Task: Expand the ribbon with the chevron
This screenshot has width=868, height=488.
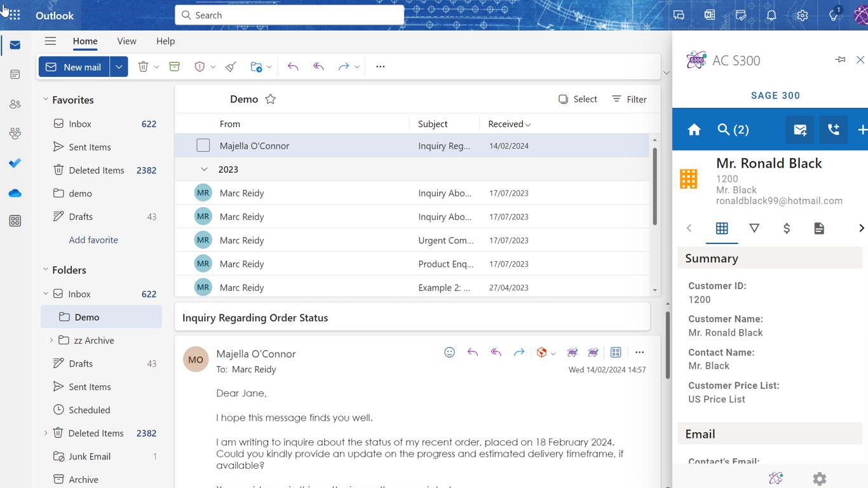Action: click(x=666, y=73)
